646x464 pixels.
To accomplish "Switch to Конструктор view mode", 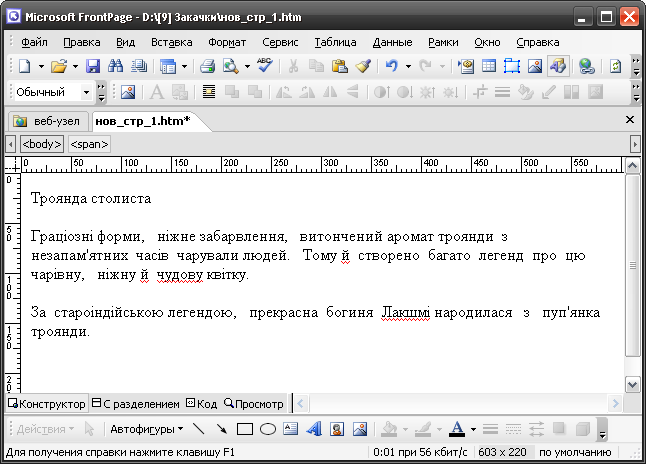I will pos(47,404).
